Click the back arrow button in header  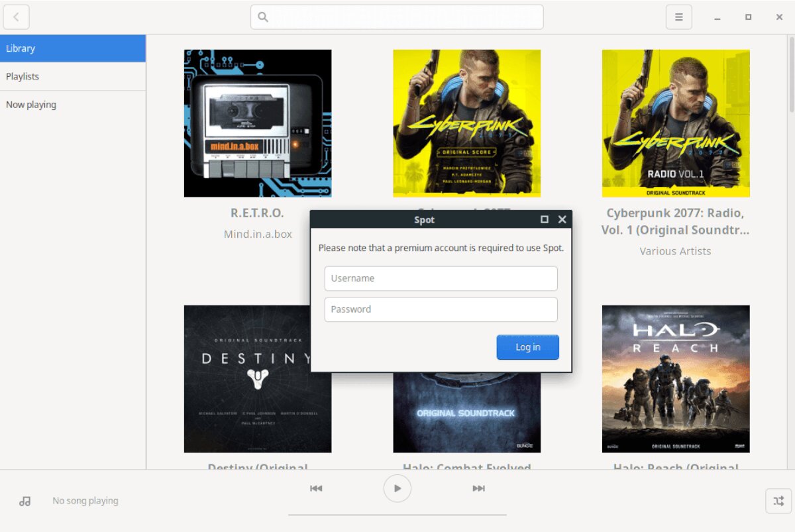point(16,17)
